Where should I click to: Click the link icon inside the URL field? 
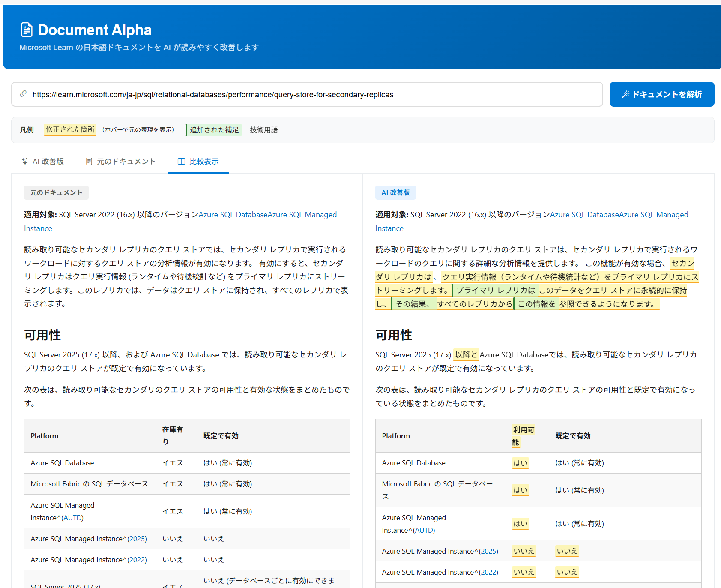(23, 94)
